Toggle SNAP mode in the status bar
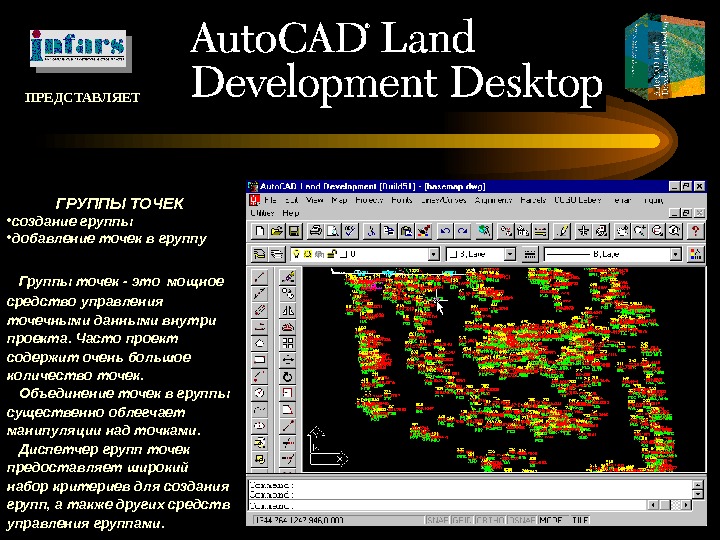 (437, 520)
